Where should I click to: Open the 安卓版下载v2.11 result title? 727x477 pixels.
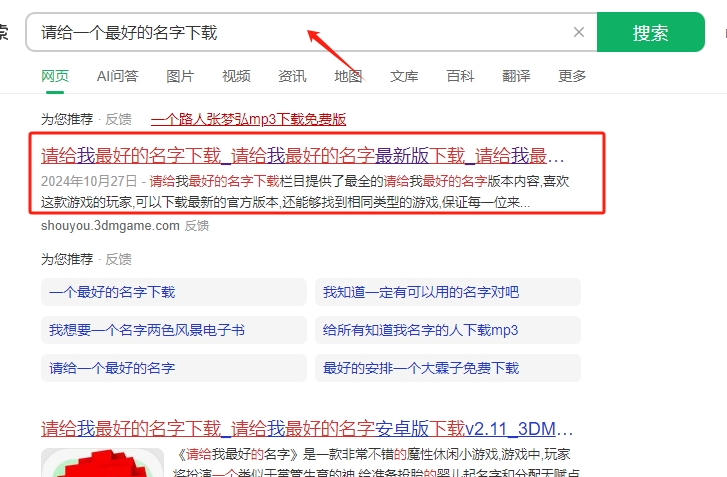click(307, 430)
